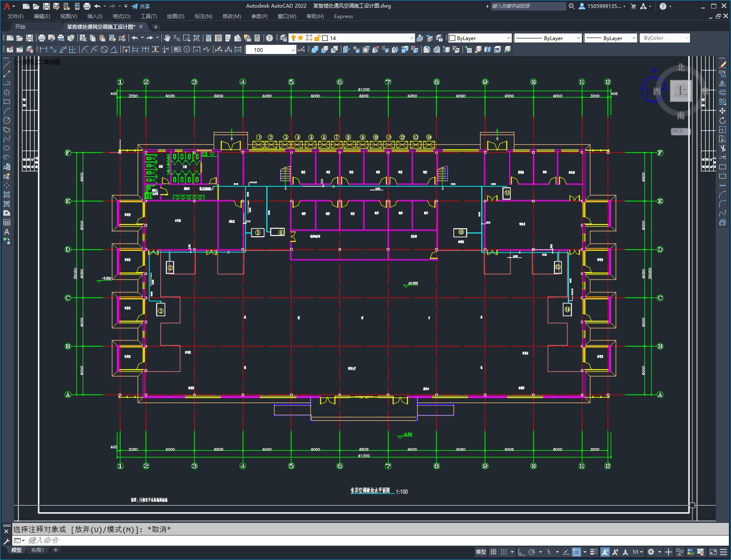Toggle snap mode dots in status bar

coord(504,552)
